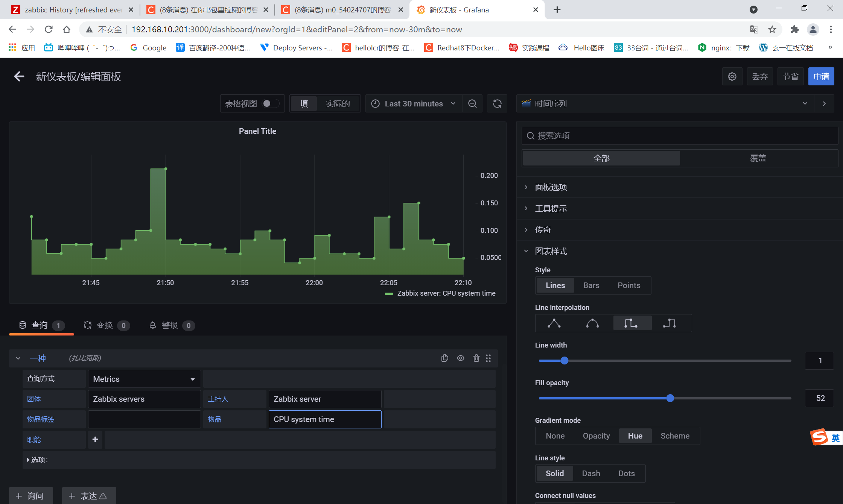Select the 全部 options tab
Screen dimensions: 843x504
coord(601,158)
